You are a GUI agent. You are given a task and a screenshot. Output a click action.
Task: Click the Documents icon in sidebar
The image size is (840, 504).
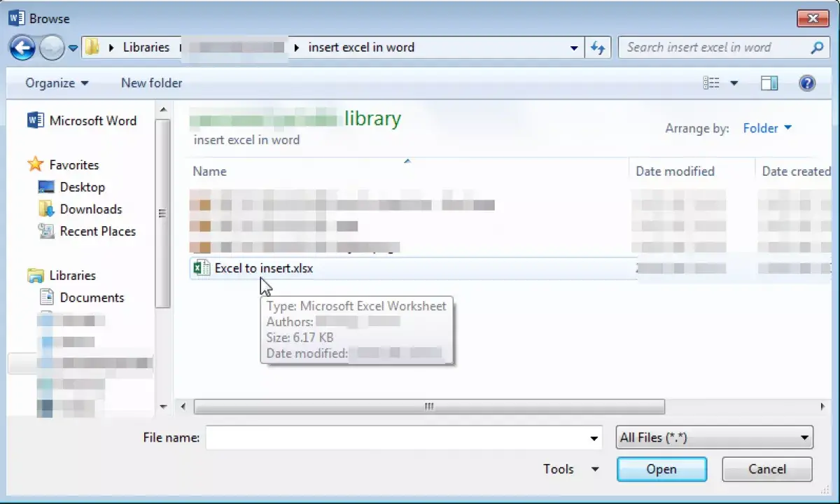(x=46, y=297)
